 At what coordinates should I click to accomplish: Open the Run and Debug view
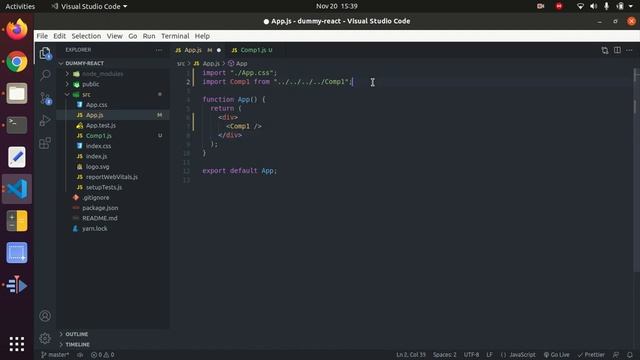45,120
